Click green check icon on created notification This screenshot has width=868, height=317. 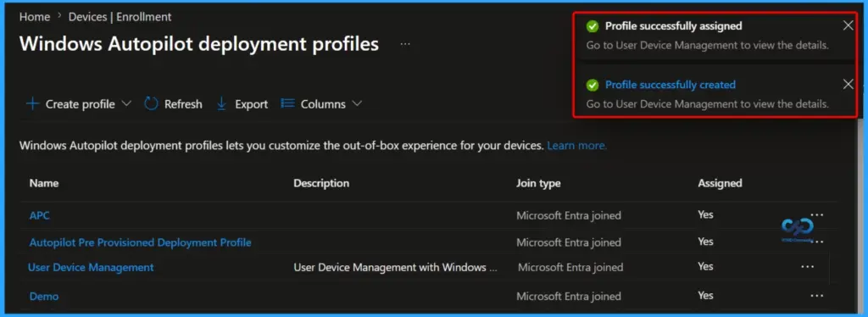[x=593, y=85]
